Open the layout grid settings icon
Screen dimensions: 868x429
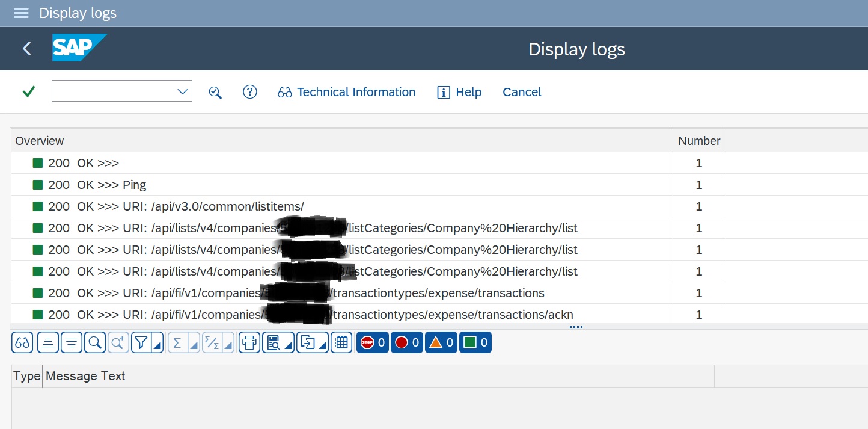coord(341,343)
